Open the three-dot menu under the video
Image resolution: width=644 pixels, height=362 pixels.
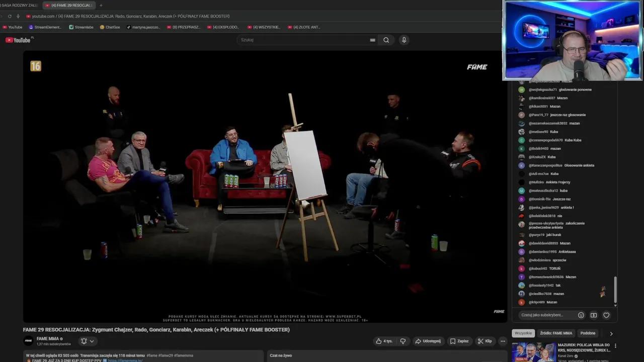click(502, 341)
